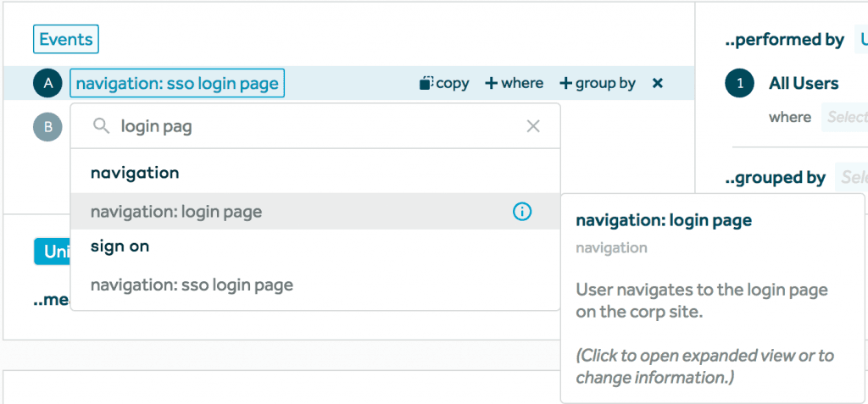Select the circular B event badge
868x404 pixels.
pos(48,127)
